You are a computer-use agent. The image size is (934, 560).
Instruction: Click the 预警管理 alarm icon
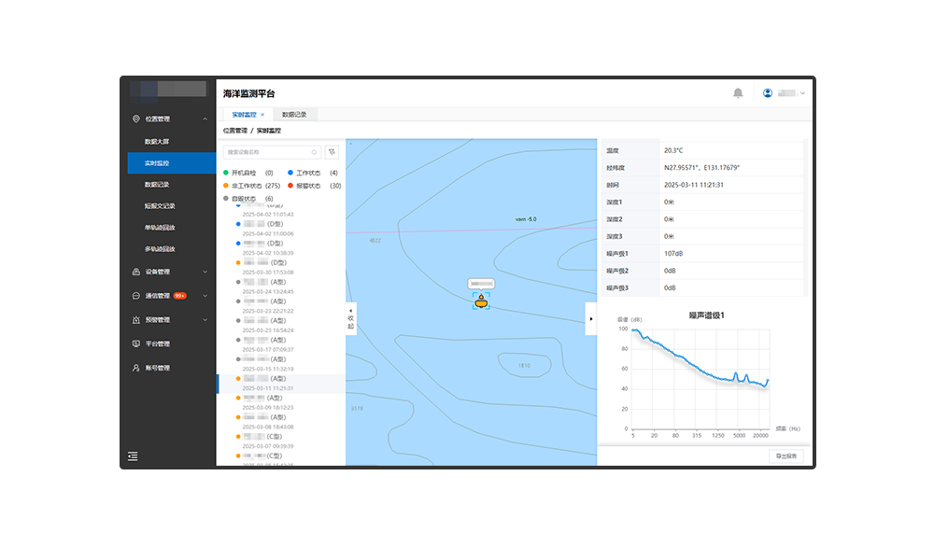coord(135,319)
